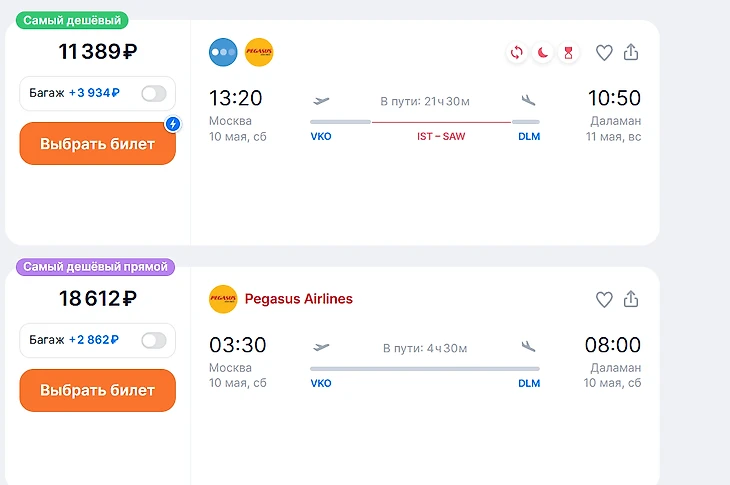Viewport: 730px width, 485px height.
Task: Click the night layover moon icon
Action: 542,53
